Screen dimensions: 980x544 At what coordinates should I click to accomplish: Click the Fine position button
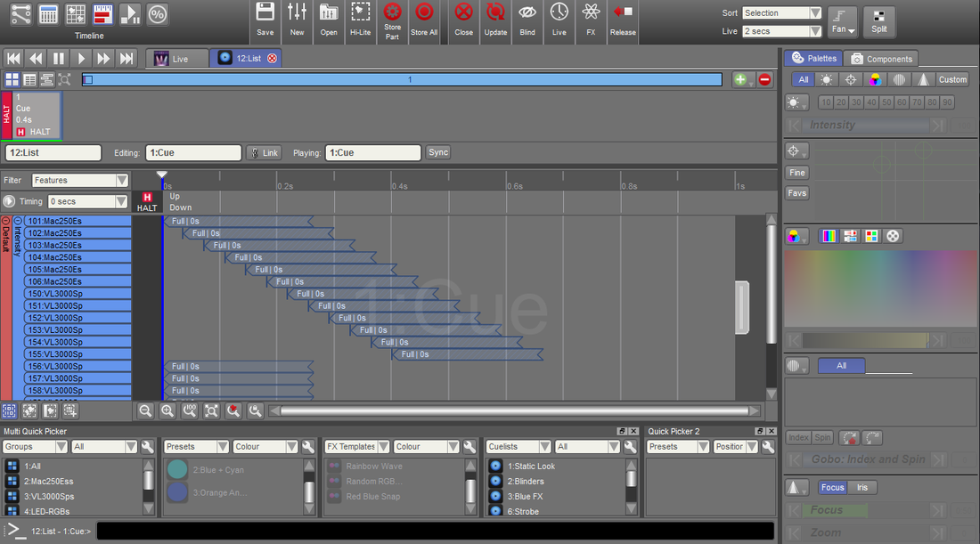(796, 173)
